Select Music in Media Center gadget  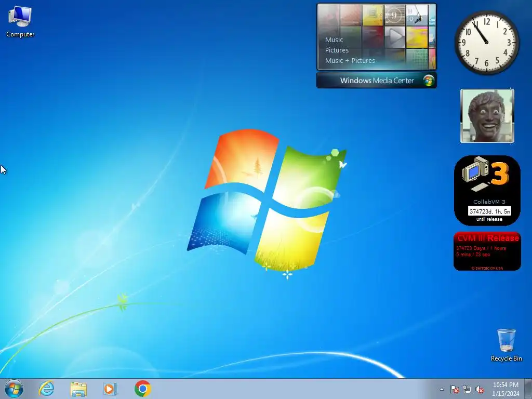[334, 39]
